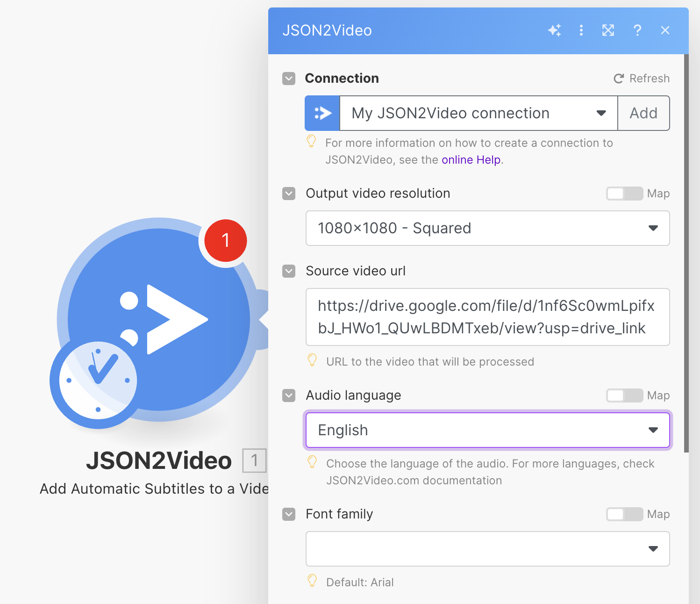Click the Source video url field
This screenshot has width=700, height=604.
pyautogui.click(x=487, y=317)
